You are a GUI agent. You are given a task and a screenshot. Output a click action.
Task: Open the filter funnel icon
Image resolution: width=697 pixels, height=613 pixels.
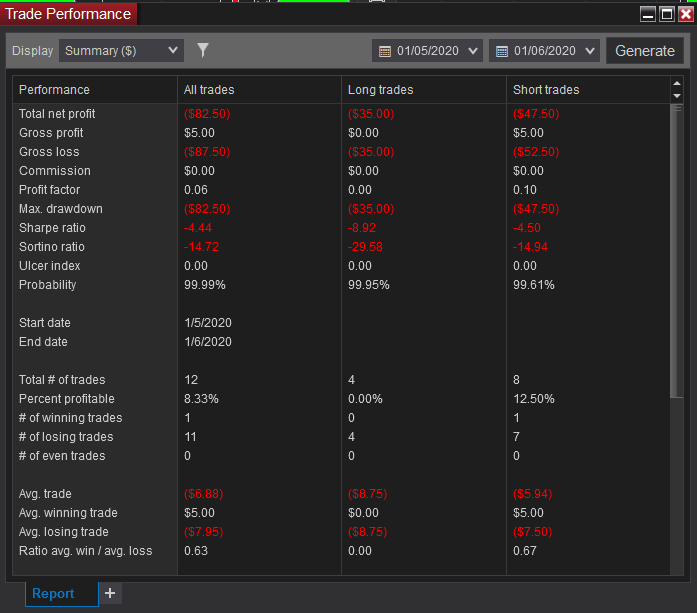point(203,50)
